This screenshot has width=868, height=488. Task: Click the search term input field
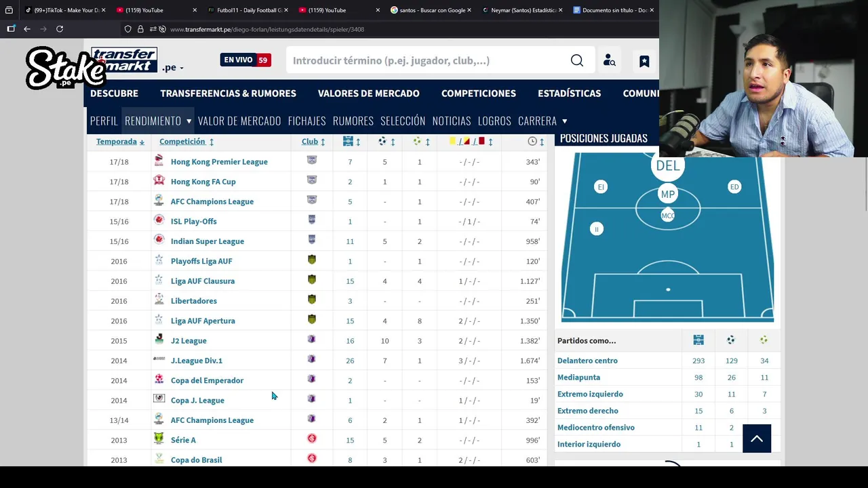point(427,61)
